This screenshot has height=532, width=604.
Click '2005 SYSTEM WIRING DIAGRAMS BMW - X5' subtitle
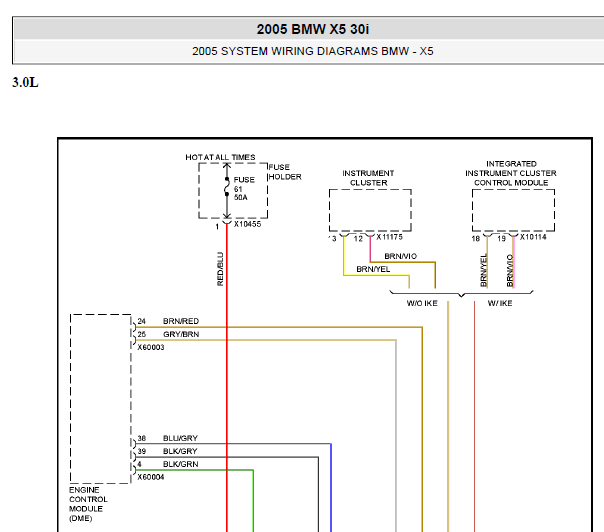[x=313, y=51]
